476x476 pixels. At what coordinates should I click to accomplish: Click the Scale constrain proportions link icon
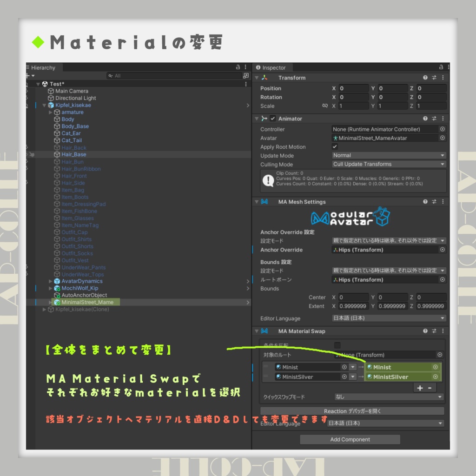pos(325,106)
